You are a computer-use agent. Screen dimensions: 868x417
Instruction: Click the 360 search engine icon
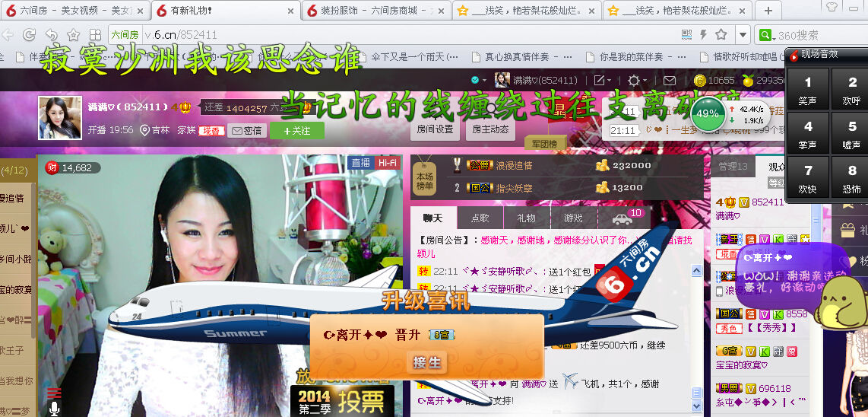coord(765,35)
